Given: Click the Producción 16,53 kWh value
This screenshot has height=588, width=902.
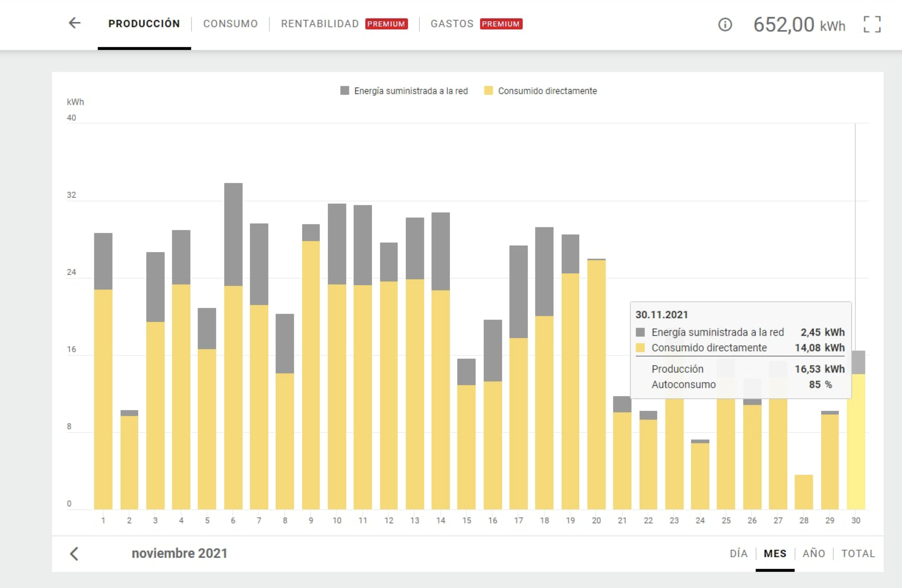Looking at the screenshot, I should 820,369.
